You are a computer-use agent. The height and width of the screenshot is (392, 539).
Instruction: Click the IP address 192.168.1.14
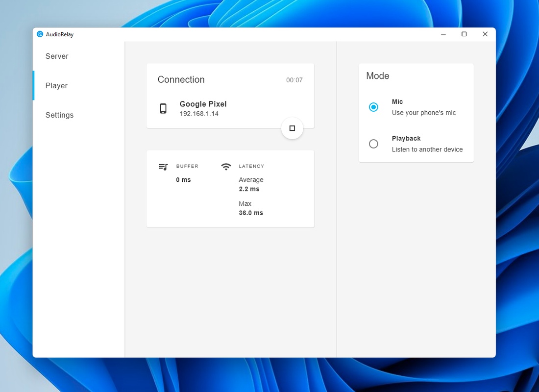click(199, 114)
